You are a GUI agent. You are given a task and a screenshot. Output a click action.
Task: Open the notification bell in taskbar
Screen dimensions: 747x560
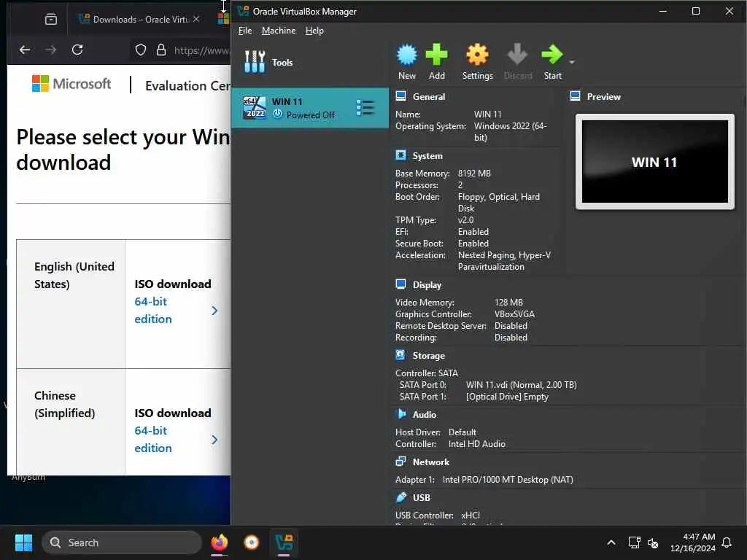pyautogui.click(x=727, y=542)
